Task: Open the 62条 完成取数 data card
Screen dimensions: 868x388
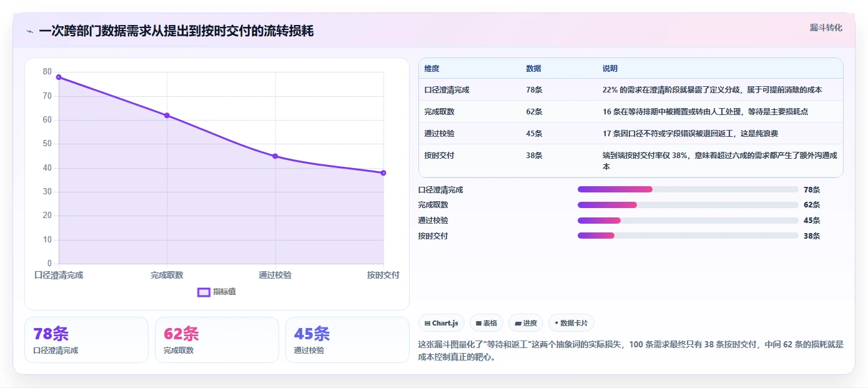Action: pos(217,340)
